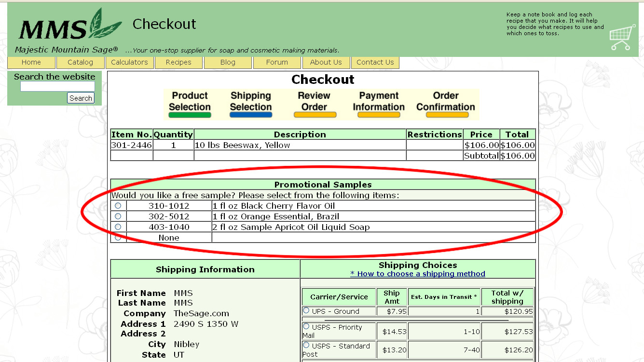Open the shopping cart icon

point(623,38)
